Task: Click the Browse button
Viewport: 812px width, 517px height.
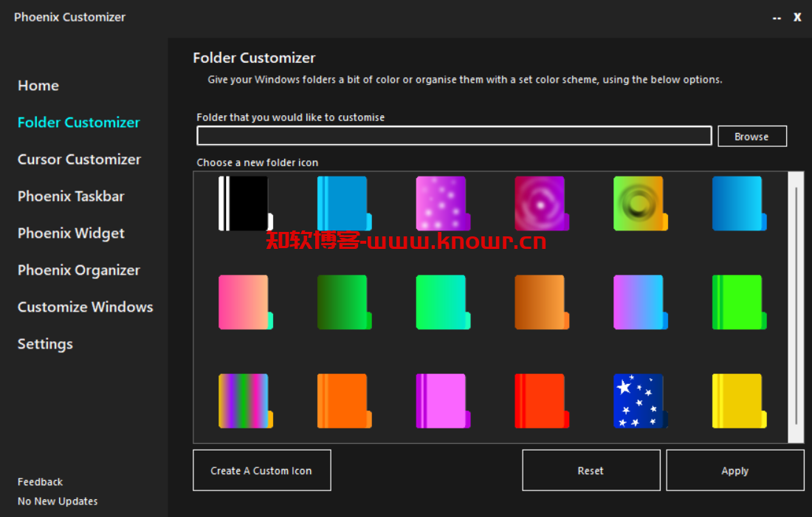Action: point(752,136)
